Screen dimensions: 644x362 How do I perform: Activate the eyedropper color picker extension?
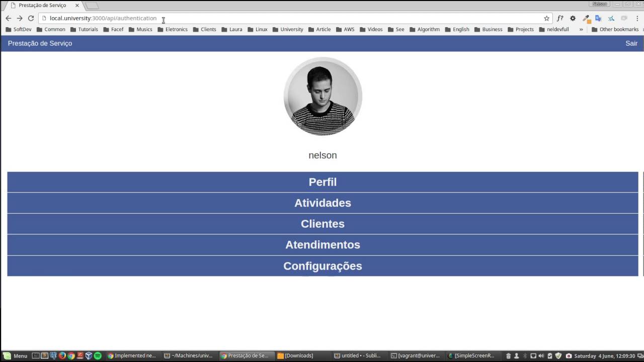[x=586, y=18]
